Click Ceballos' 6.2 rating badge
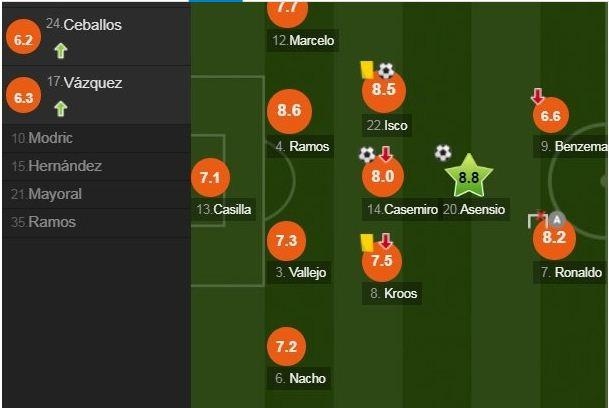Image resolution: width=609 pixels, height=408 pixels. (22, 39)
